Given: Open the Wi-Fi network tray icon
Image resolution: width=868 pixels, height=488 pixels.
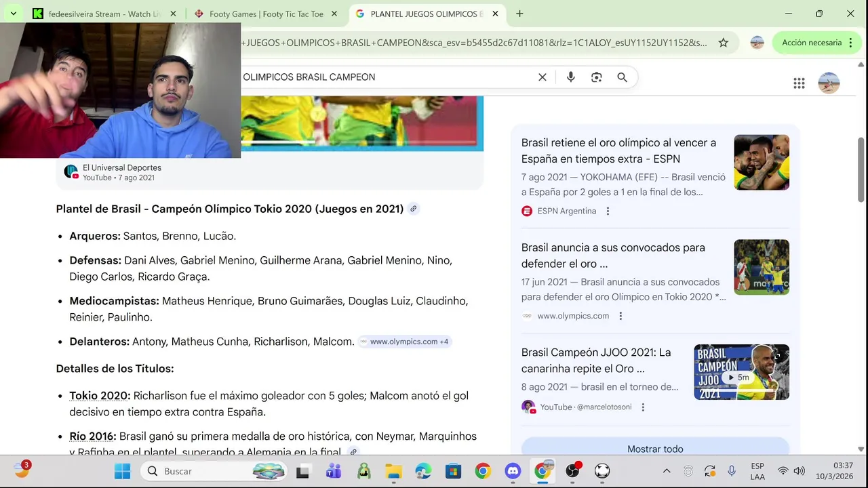Looking at the screenshot, I should [783, 471].
